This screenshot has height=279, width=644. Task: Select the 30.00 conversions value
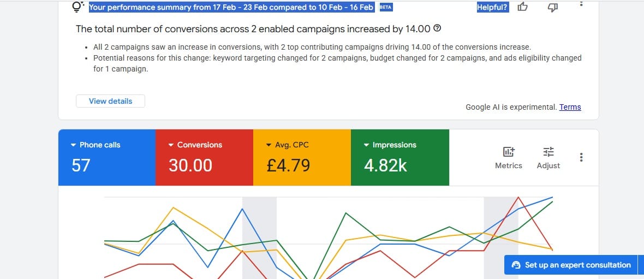(x=190, y=165)
